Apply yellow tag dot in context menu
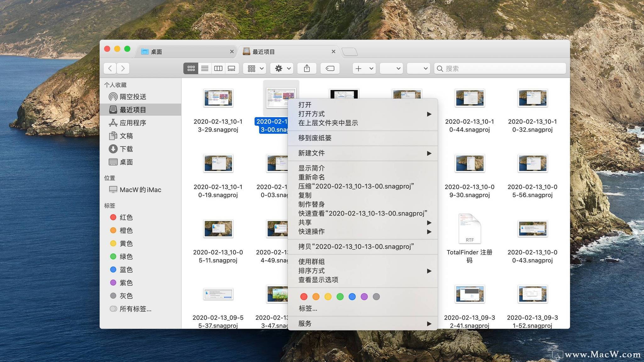Image resolution: width=644 pixels, height=362 pixels. (328, 297)
